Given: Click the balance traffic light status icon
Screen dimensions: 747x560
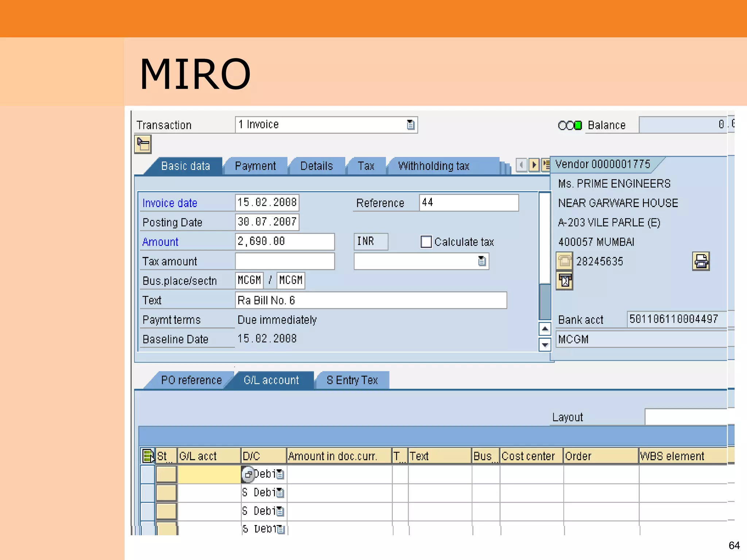Looking at the screenshot, I should pyautogui.click(x=570, y=125).
